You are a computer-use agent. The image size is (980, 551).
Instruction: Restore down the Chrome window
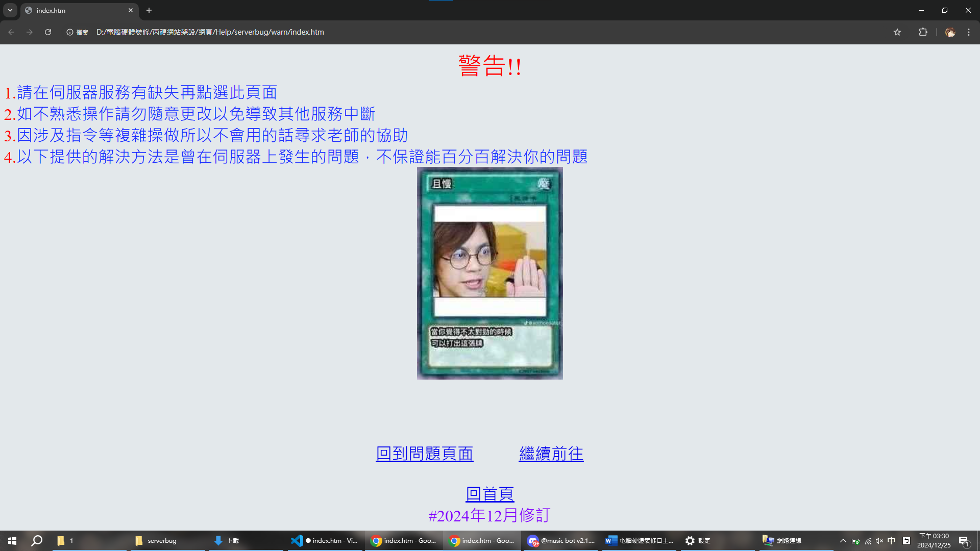point(945,10)
